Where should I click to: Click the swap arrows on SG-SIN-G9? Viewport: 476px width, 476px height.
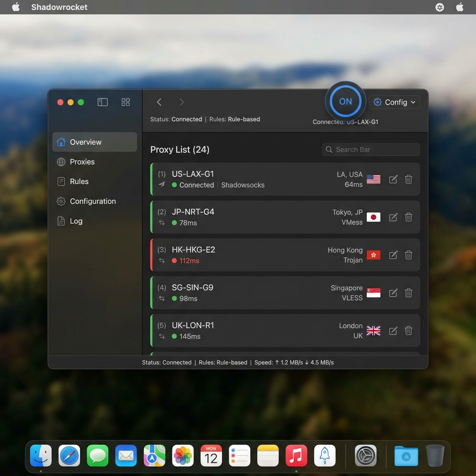click(x=162, y=298)
